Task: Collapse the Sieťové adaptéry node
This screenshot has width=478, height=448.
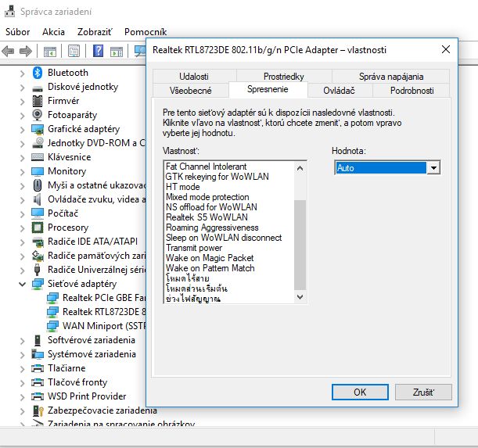Action: (22, 285)
